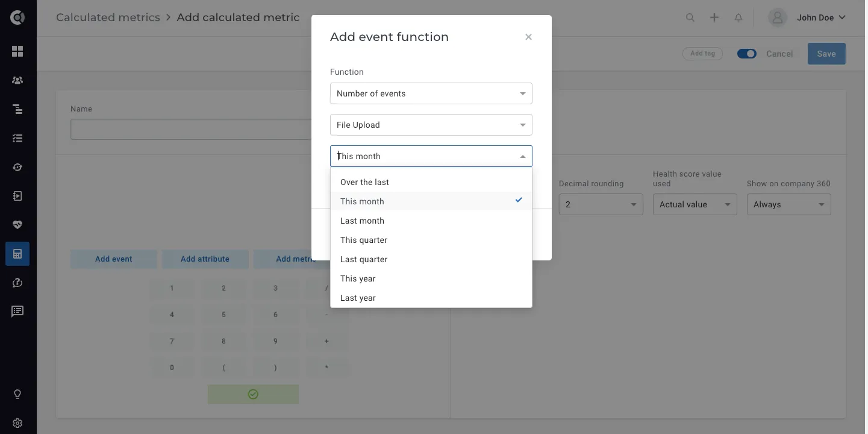This screenshot has width=868, height=434.
Task: Choose Last month from the list
Action: click(431, 221)
